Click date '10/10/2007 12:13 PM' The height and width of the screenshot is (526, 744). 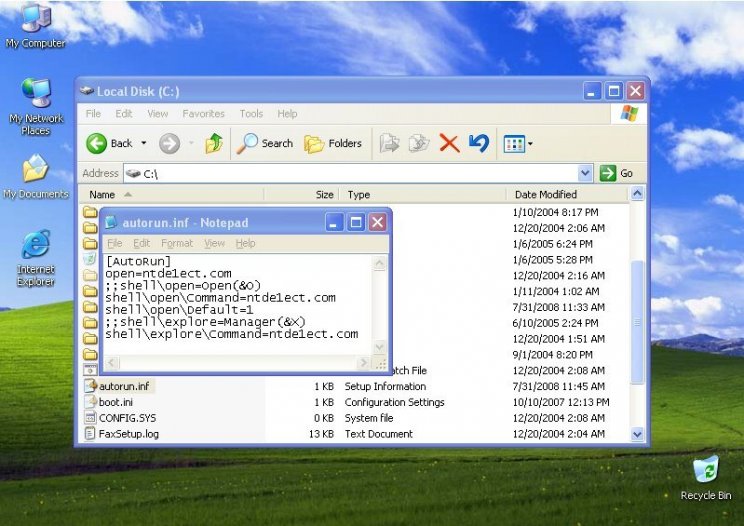click(561, 402)
